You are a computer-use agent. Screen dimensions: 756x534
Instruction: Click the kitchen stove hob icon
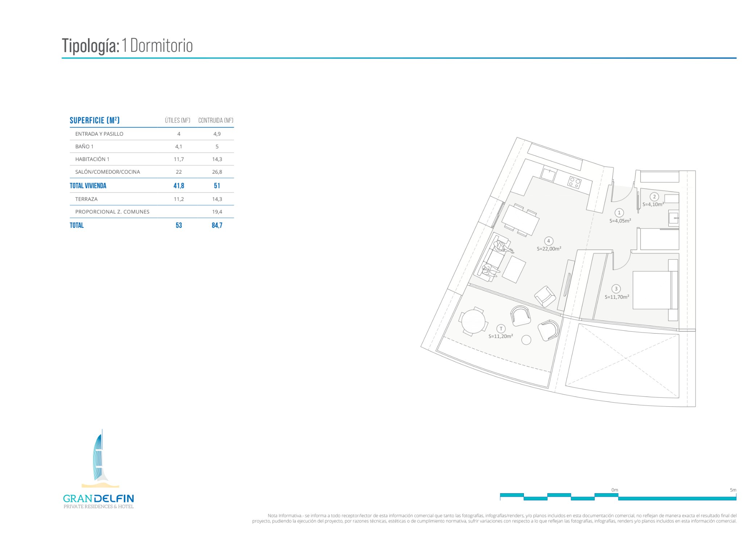click(x=574, y=182)
